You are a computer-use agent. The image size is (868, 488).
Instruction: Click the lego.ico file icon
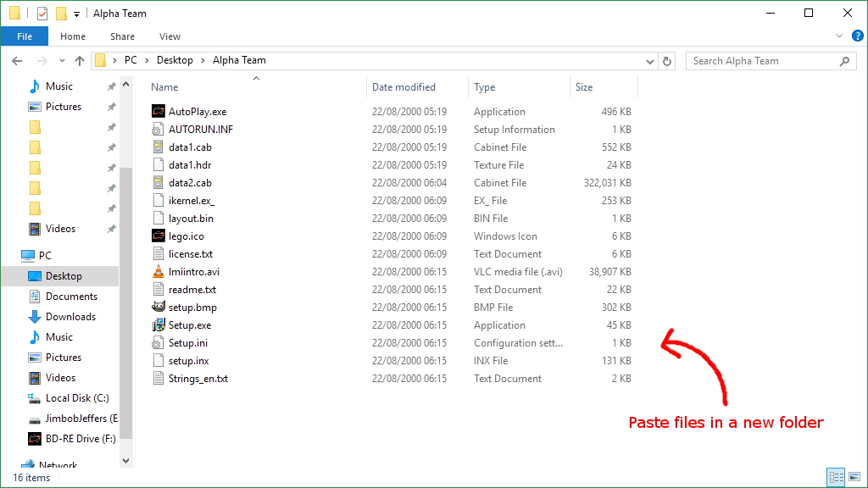(x=159, y=236)
